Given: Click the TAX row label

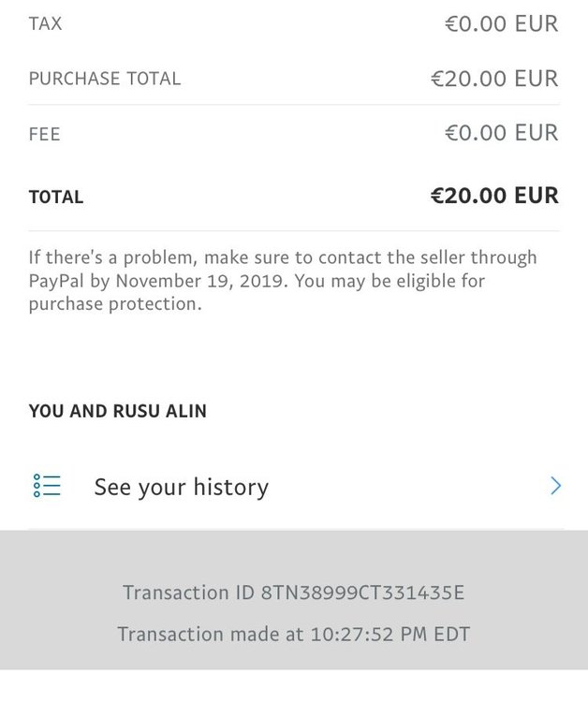Looking at the screenshot, I should point(45,24).
